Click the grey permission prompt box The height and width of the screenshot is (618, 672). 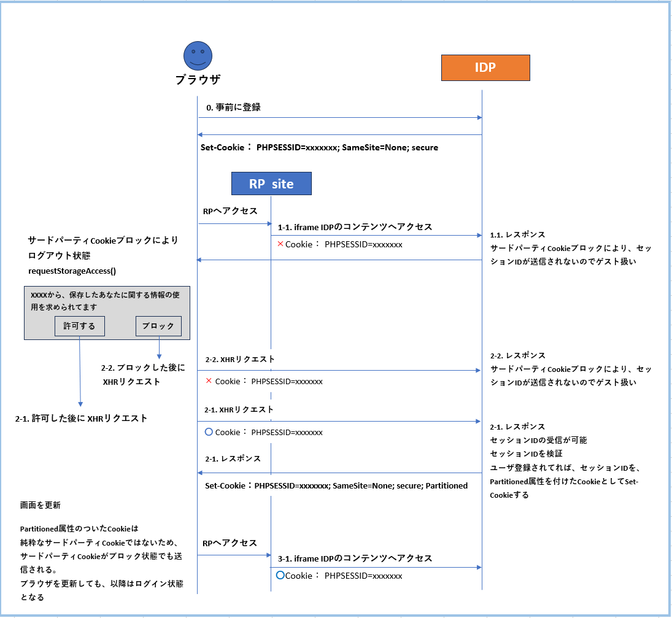pyautogui.click(x=107, y=312)
